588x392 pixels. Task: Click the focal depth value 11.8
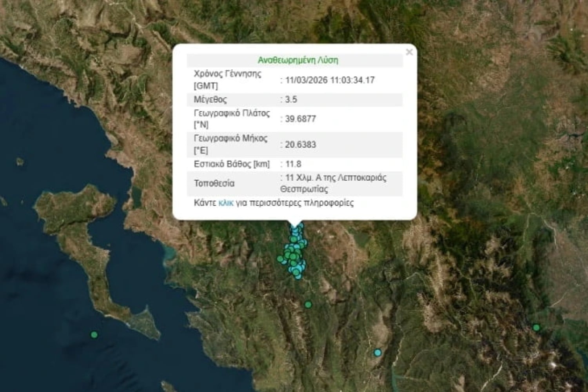click(293, 164)
